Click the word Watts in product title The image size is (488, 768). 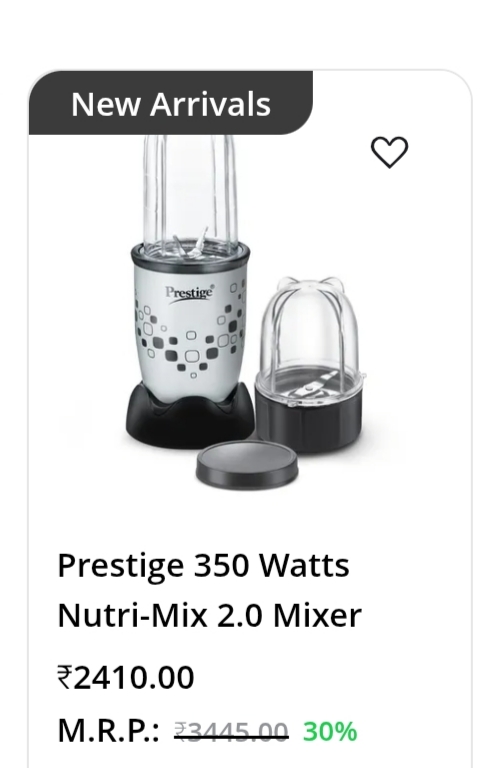(304, 565)
